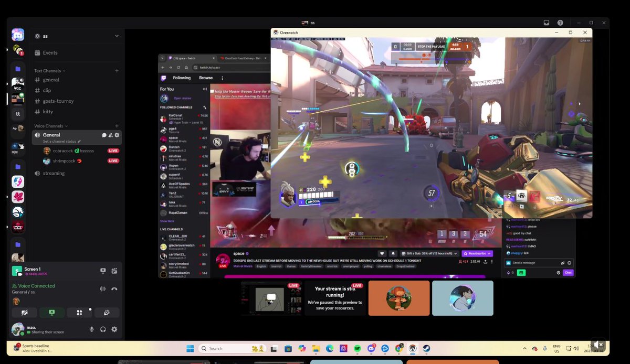The height and width of the screenshot is (364, 630).
Task: Toggle Twitch notification bell
Action: click(393, 253)
